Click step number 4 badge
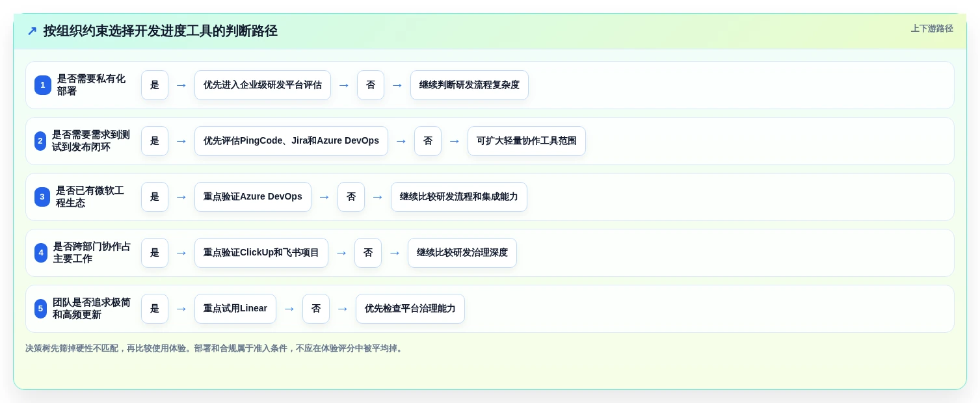The width and height of the screenshot is (980, 403). [x=41, y=253]
